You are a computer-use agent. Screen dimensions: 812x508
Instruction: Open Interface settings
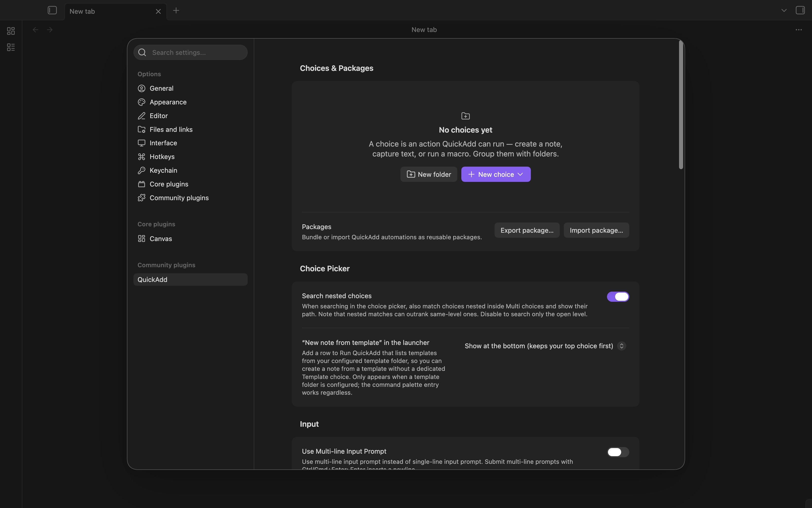pyautogui.click(x=191, y=143)
